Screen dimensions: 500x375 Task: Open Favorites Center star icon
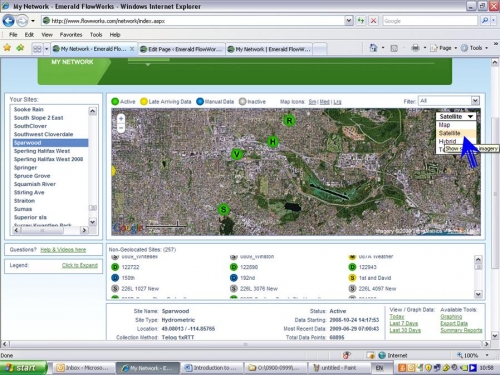tap(7, 48)
